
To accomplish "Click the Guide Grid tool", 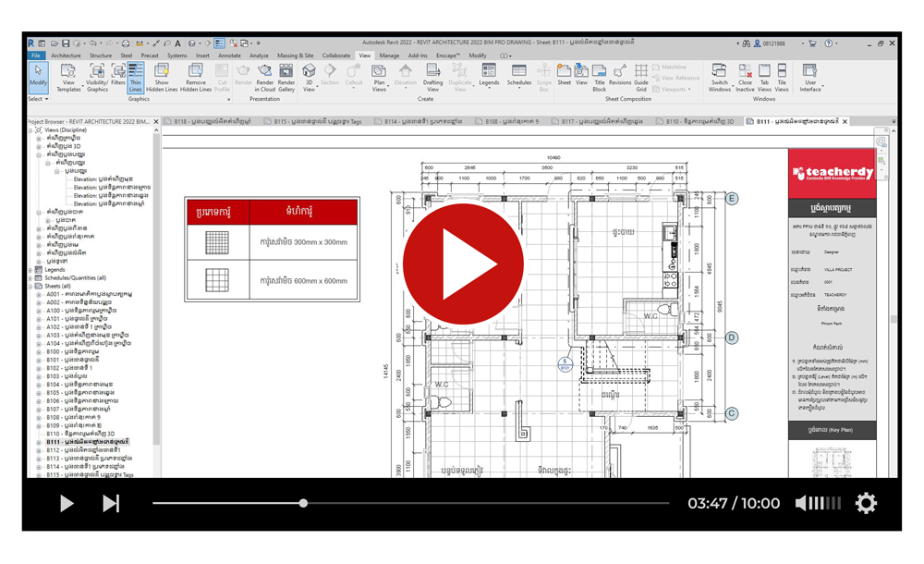I will (x=641, y=78).
